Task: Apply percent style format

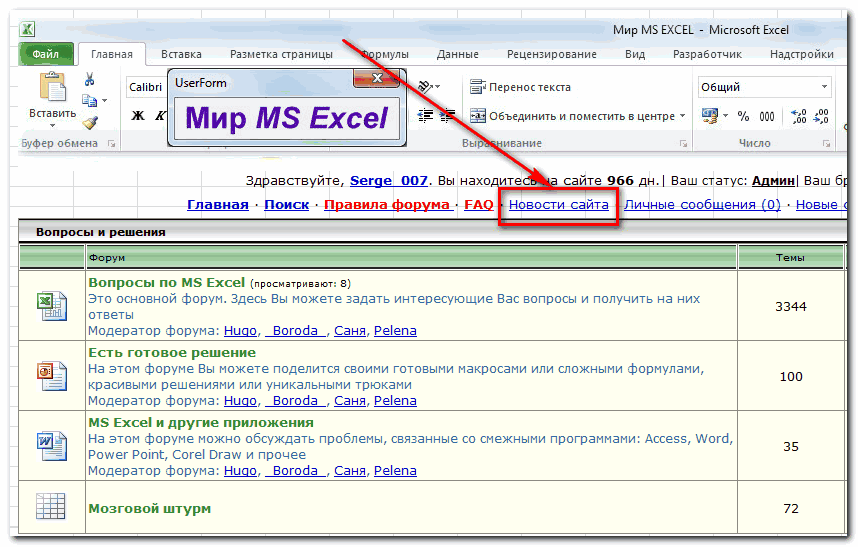Action: click(x=743, y=116)
